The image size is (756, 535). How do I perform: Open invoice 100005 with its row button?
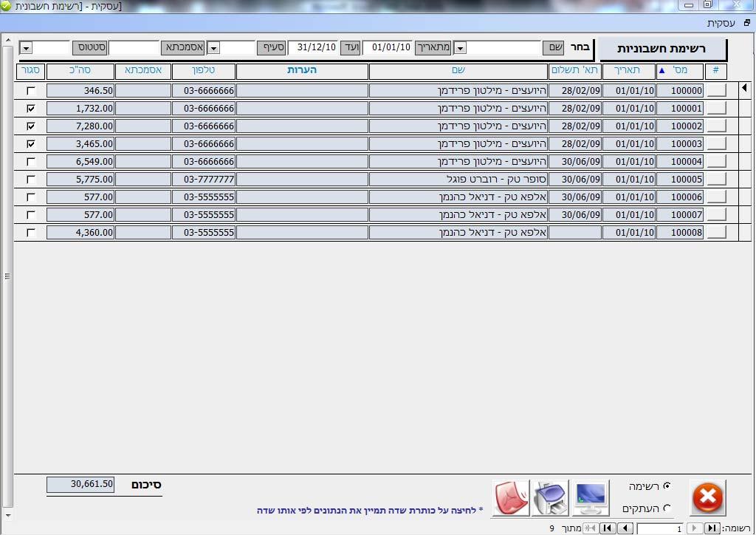coord(716,179)
